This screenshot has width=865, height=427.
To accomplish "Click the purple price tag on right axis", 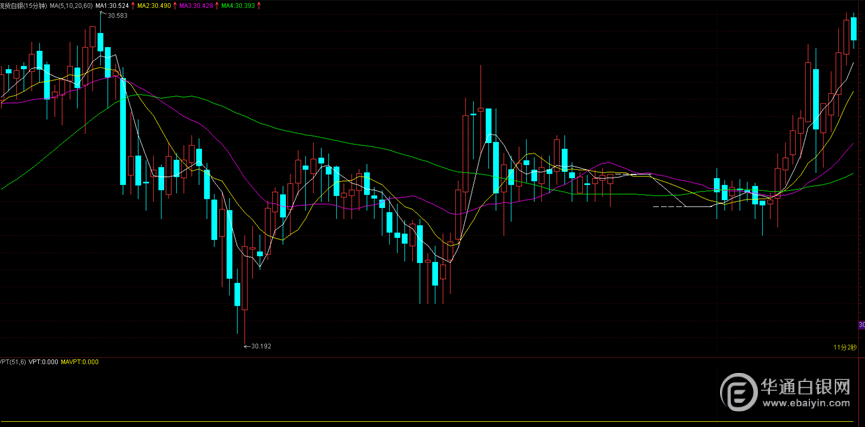I will pos(860,326).
